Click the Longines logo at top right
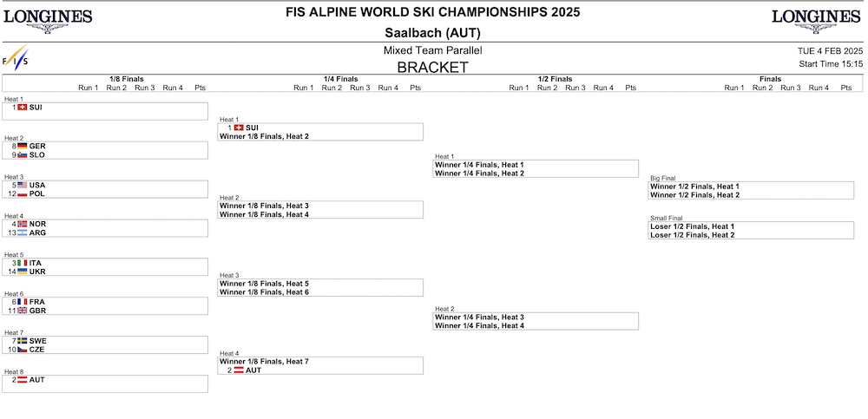This screenshot has width=868, height=419. [816, 22]
